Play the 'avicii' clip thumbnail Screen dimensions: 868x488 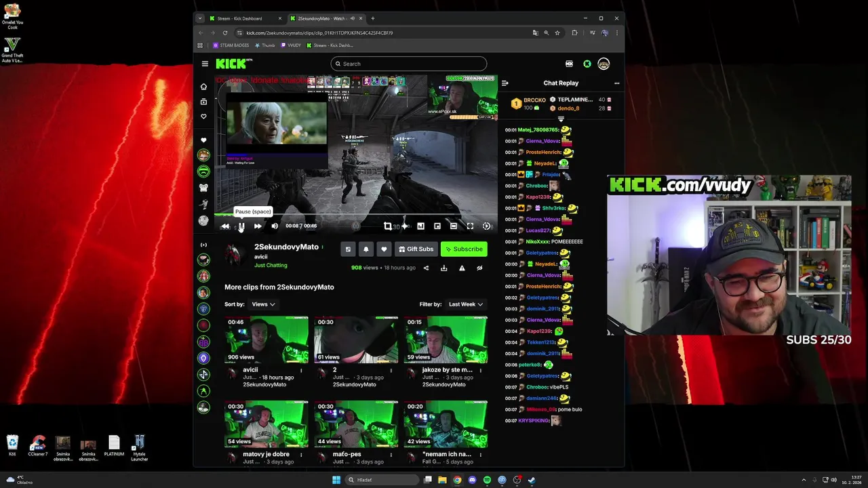tap(267, 340)
